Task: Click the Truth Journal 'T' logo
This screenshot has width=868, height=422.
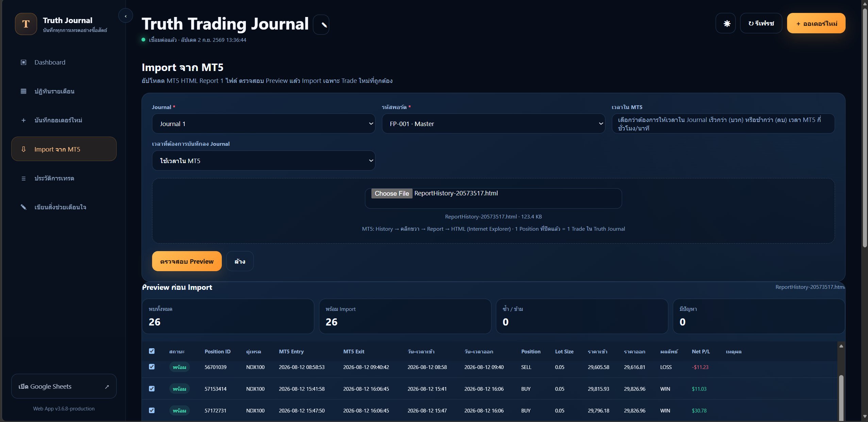Action: coord(26,24)
